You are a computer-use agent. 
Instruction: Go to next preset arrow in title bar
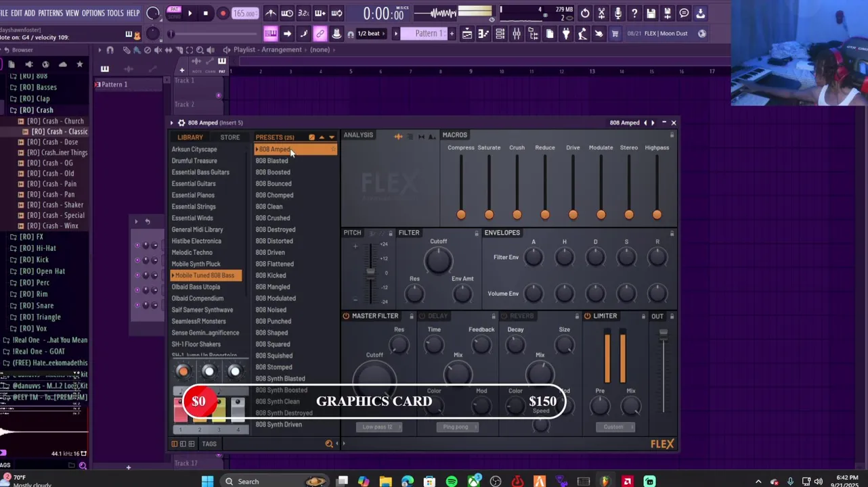[653, 122]
